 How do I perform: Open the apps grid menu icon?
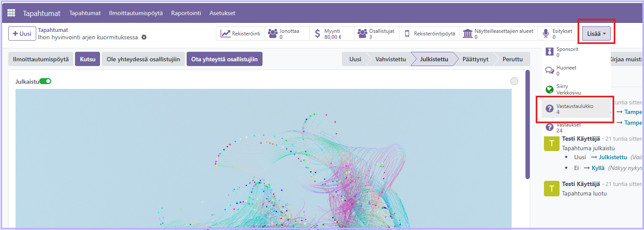[11, 13]
